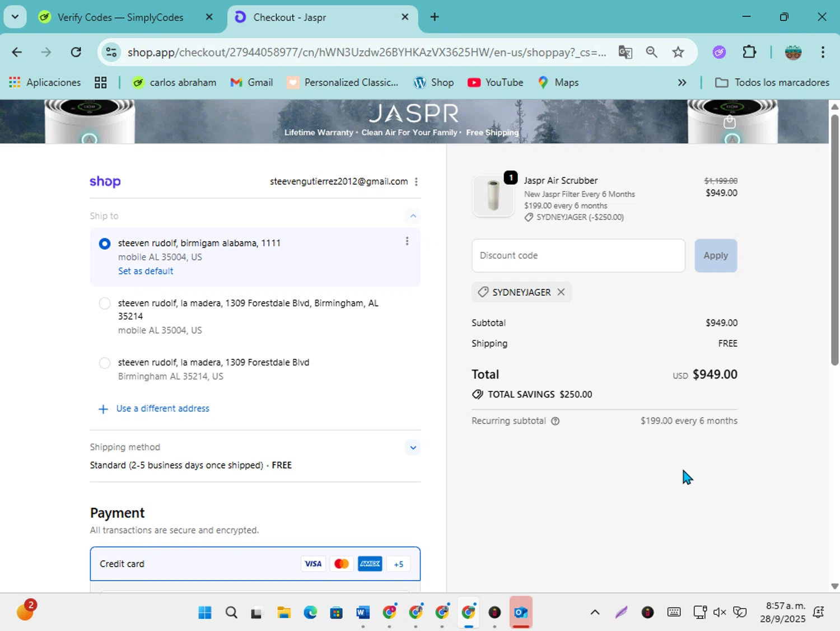The height and width of the screenshot is (631, 840).
Task: Click the page vertical scrollbar
Action: pyautogui.click(x=834, y=240)
